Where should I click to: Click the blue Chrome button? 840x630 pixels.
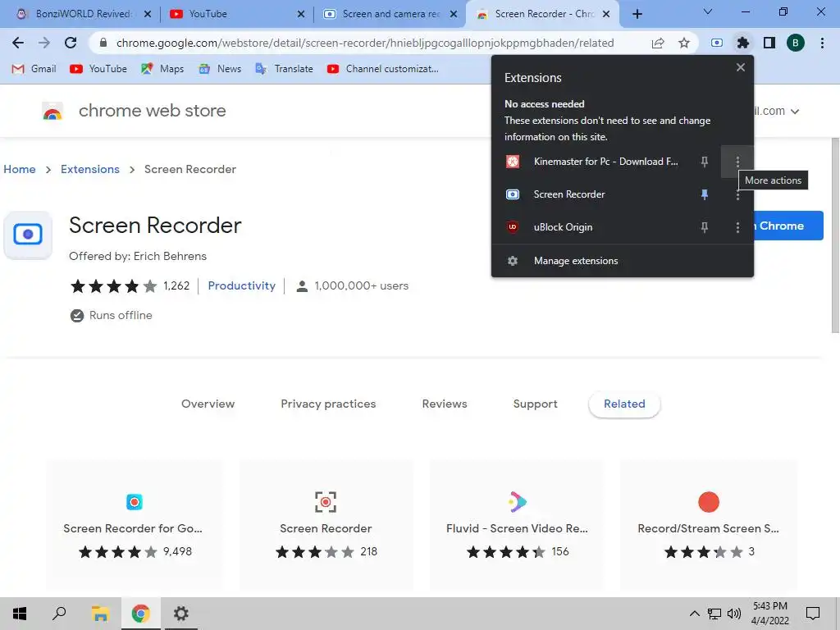tap(788, 226)
